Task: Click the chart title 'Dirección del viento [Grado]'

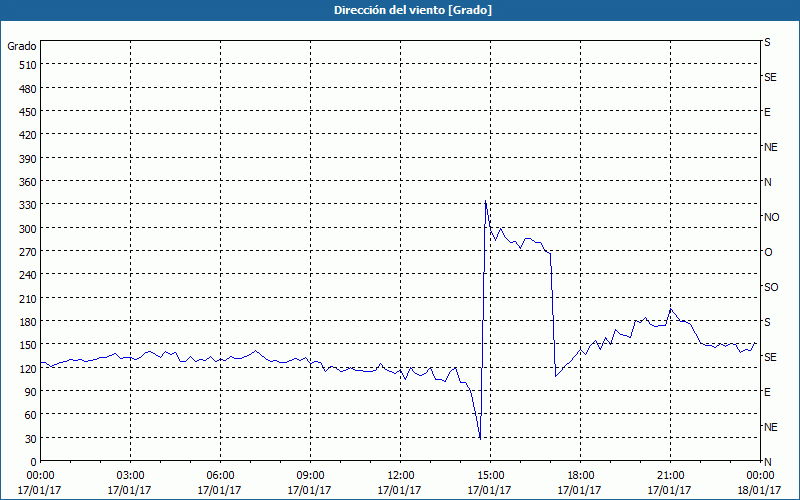Action: pyautogui.click(x=413, y=10)
